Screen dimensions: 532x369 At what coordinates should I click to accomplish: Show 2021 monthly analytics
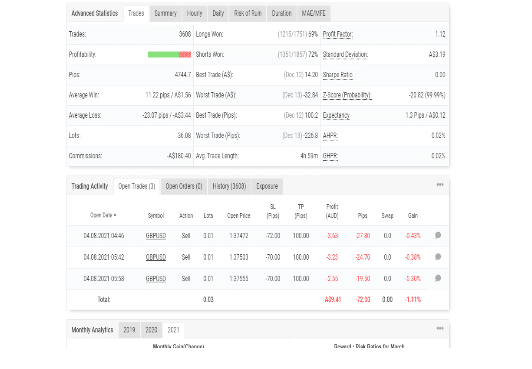173,330
